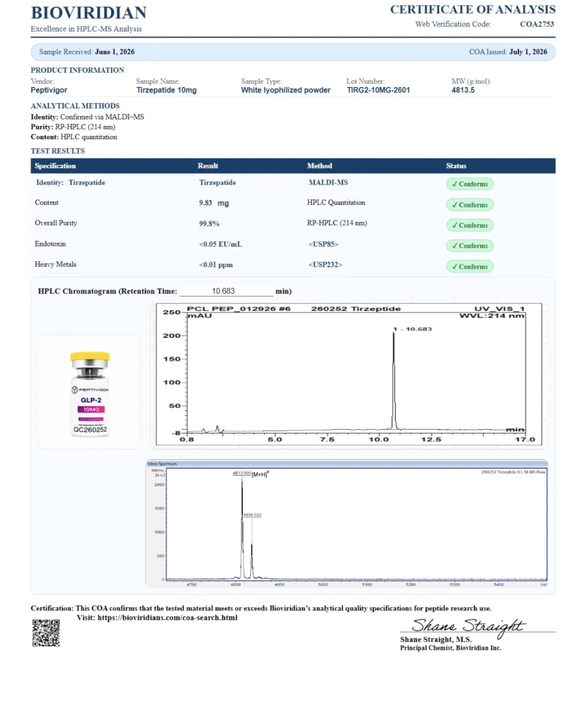This screenshot has width=576, height=728.
Task: Click the CERTIFICATE OF ANALYSIS title
Action: pyautogui.click(x=473, y=10)
